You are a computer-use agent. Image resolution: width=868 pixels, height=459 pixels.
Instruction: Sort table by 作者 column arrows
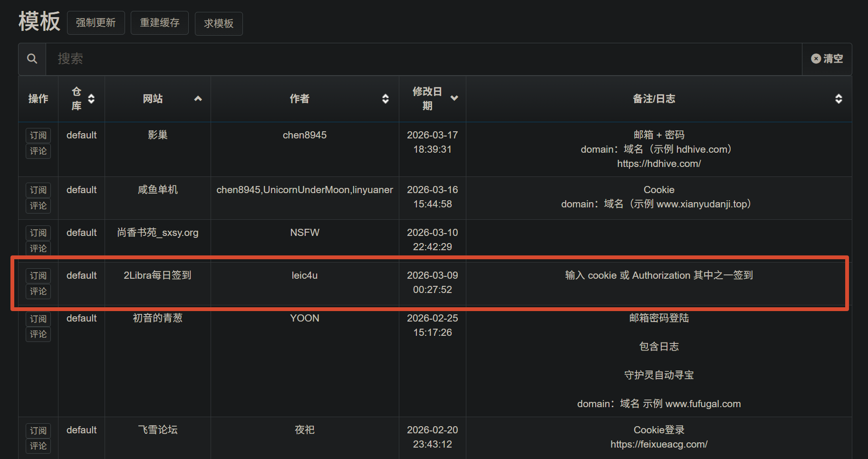(x=385, y=99)
